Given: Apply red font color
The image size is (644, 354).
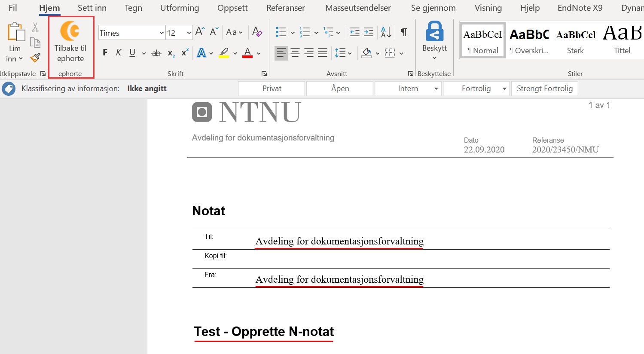Looking at the screenshot, I should tap(247, 53).
